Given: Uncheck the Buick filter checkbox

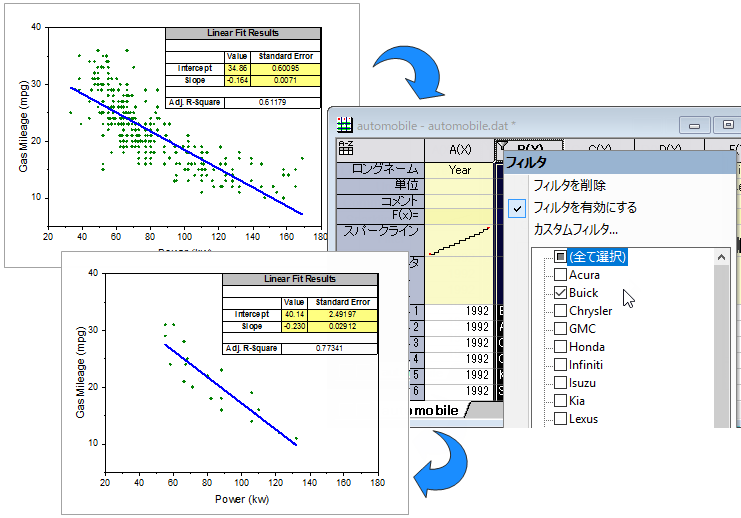Looking at the screenshot, I should pos(560,293).
